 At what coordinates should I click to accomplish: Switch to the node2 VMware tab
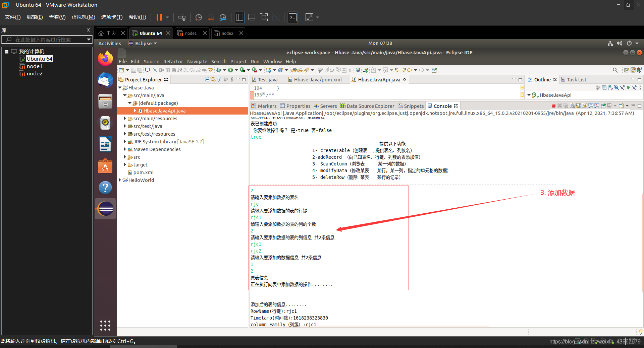[x=228, y=33]
